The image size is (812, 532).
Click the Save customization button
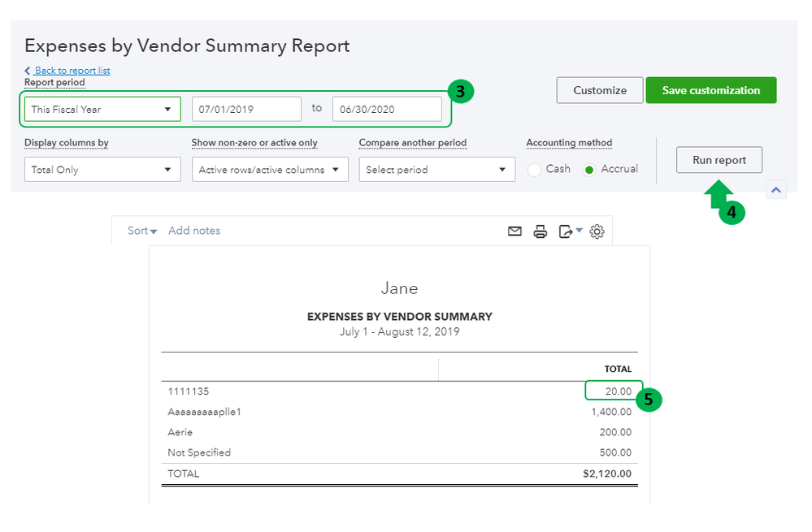click(710, 90)
